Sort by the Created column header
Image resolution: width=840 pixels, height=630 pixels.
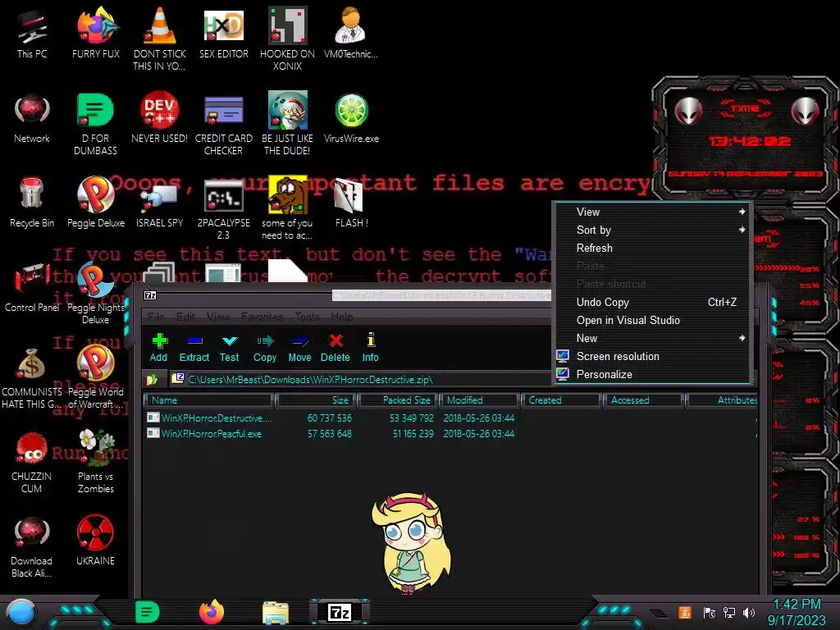561,400
